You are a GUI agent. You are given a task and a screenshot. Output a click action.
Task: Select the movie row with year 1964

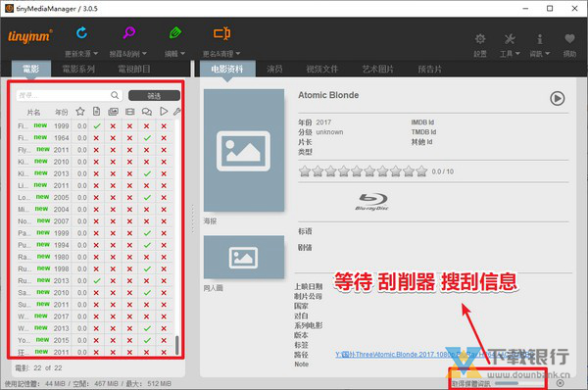click(x=95, y=137)
